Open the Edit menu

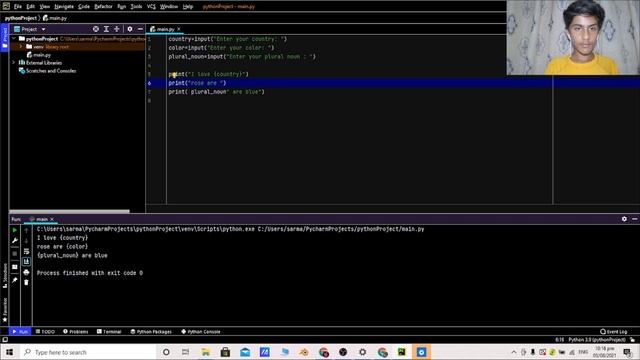click(x=31, y=7)
